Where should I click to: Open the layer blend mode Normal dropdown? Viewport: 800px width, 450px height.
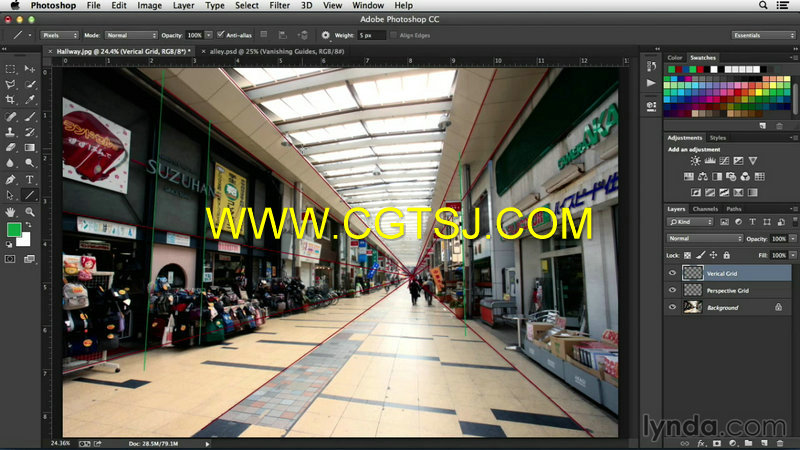coord(705,238)
